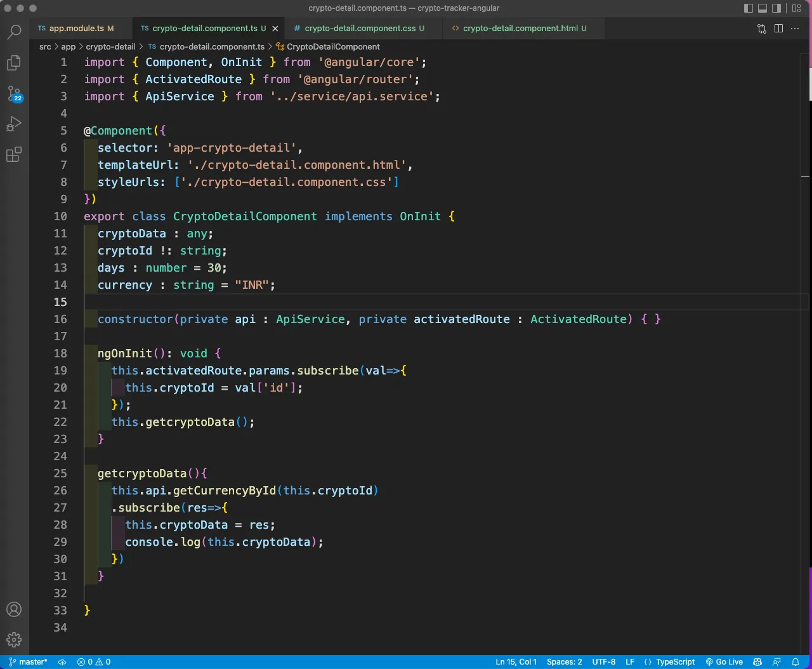The width and height of the screenshot is (812, 669).
Task: Click 'app-crypto-detail' selector string
Action: tap(232, 148)
